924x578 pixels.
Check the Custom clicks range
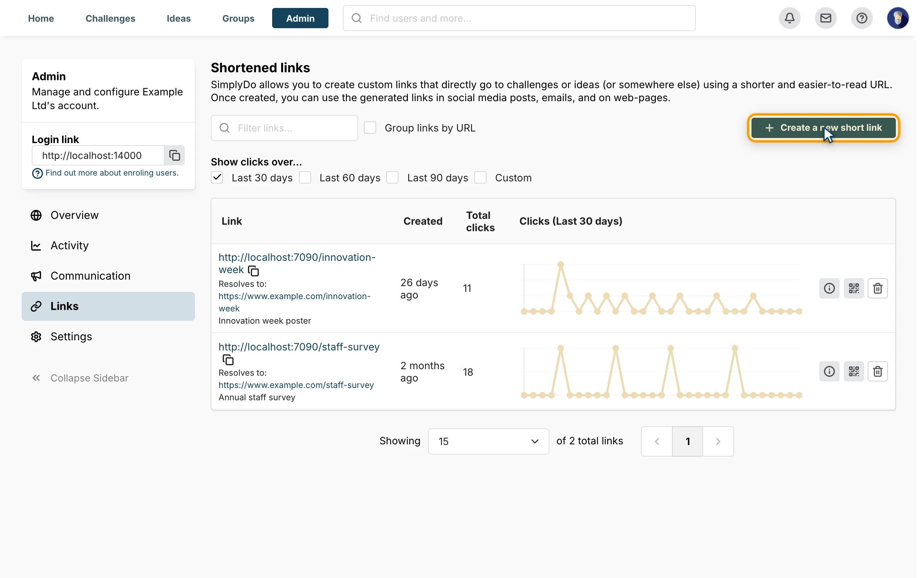pos(480,177)
